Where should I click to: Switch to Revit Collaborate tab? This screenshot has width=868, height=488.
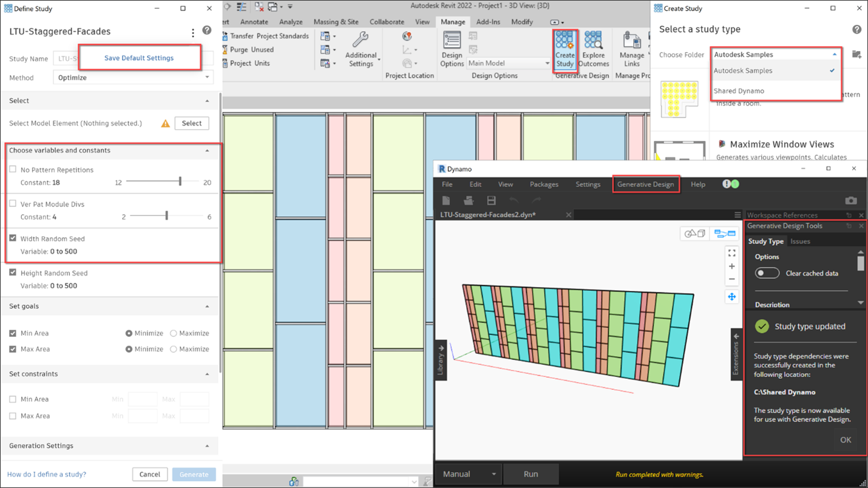tap(387, 22)
